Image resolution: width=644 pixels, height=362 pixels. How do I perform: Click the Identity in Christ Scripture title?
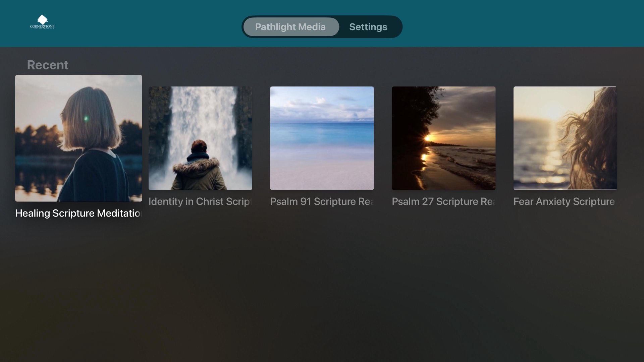(x=200, y=201)
